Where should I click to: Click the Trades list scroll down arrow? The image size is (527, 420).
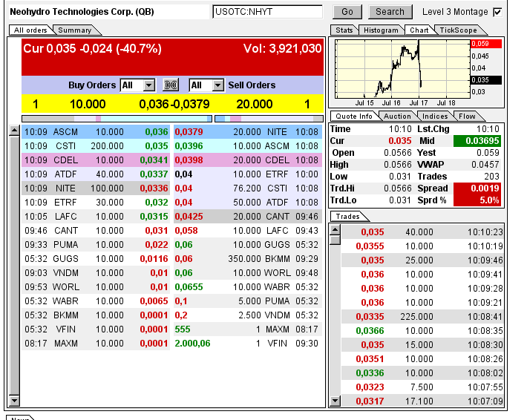pos(335,401)
